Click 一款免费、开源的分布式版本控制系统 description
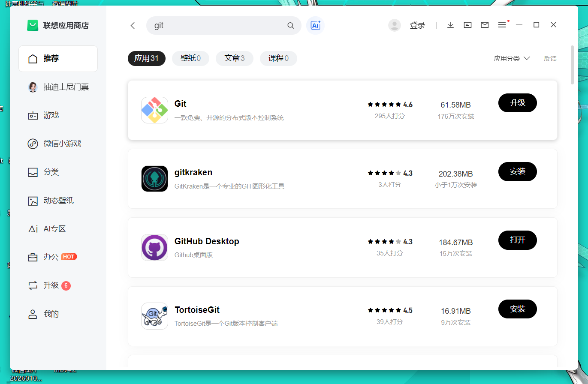The image size is (588, 384). pos(229,117)
